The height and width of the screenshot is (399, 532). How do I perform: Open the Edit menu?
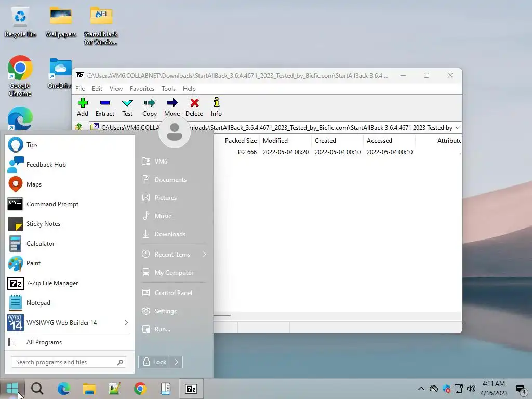[97, 88]
